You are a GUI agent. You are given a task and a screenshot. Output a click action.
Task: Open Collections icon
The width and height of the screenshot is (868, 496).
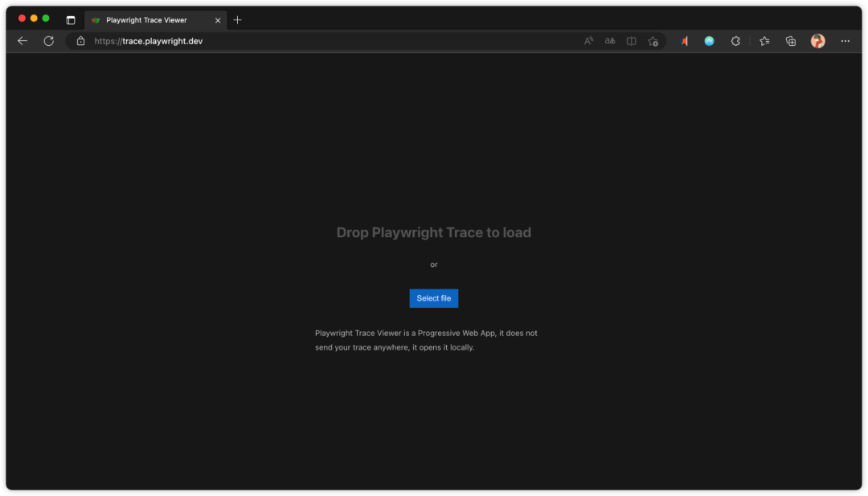click(791, 41)
